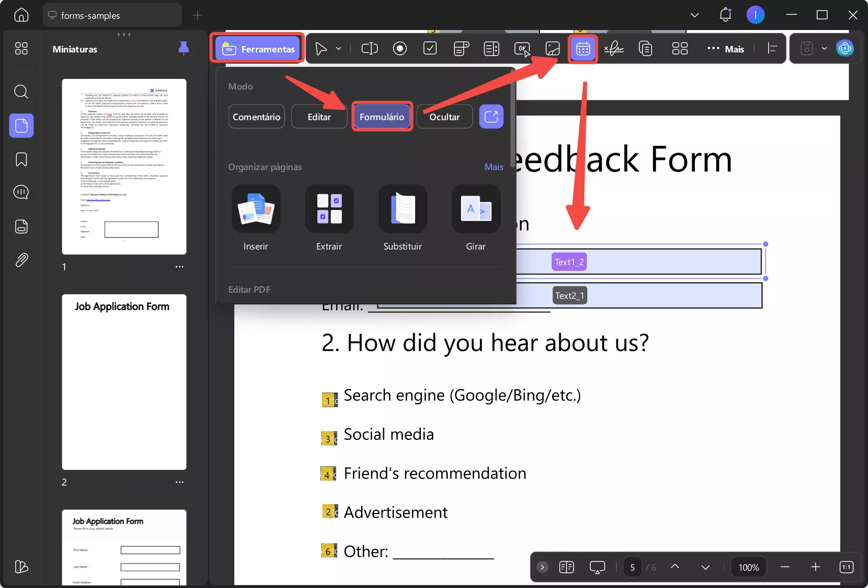Screen dimensions: 868x588
Task: Zoom out with the minus button
Action: [x=785, y=567]
